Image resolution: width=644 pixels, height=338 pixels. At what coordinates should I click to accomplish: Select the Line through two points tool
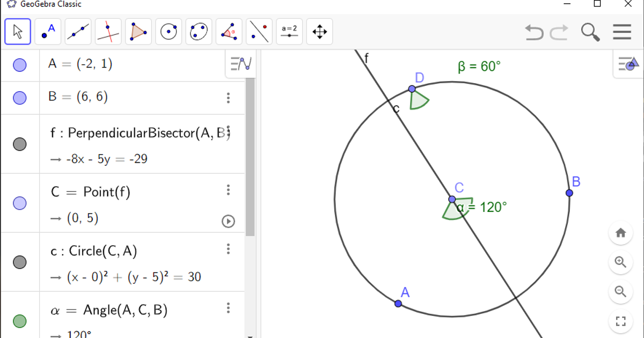[78, 32]
